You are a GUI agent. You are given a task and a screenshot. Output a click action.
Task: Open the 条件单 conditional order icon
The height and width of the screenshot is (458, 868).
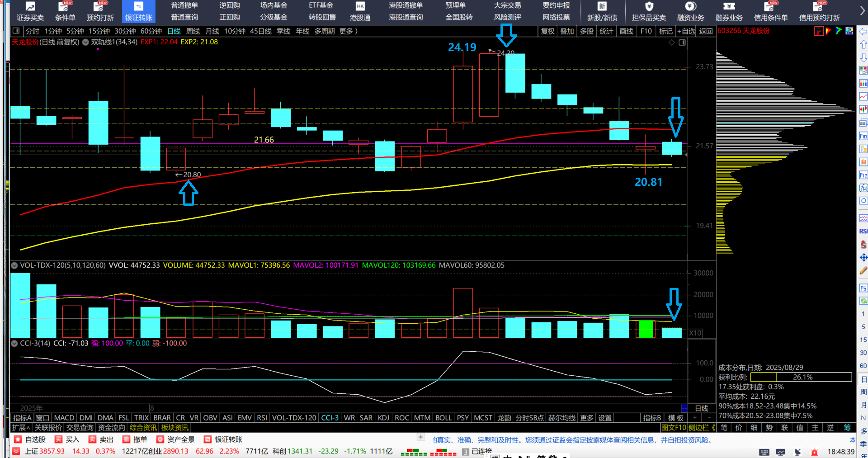(x=65, y=12)
